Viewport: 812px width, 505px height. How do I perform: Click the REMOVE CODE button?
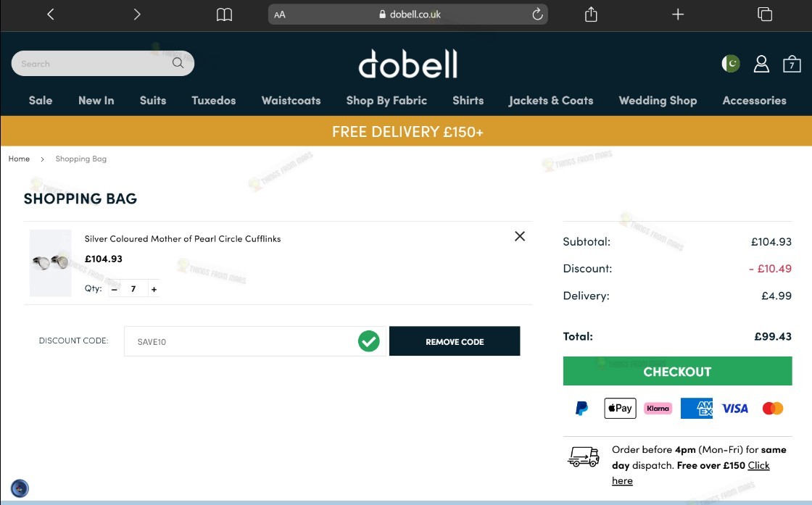click(455, 341)
